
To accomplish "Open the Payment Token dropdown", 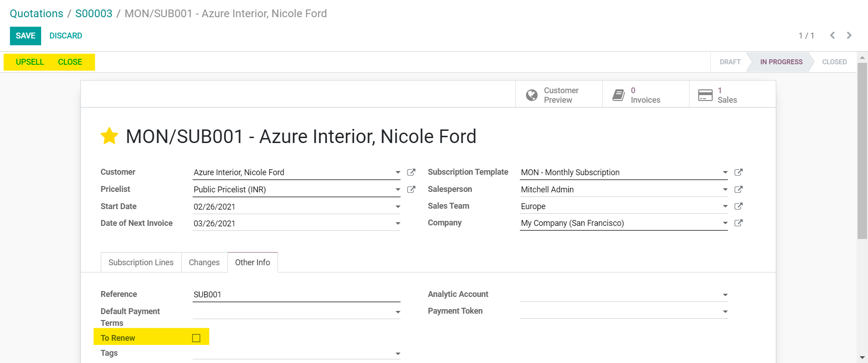I will (725, 311).
